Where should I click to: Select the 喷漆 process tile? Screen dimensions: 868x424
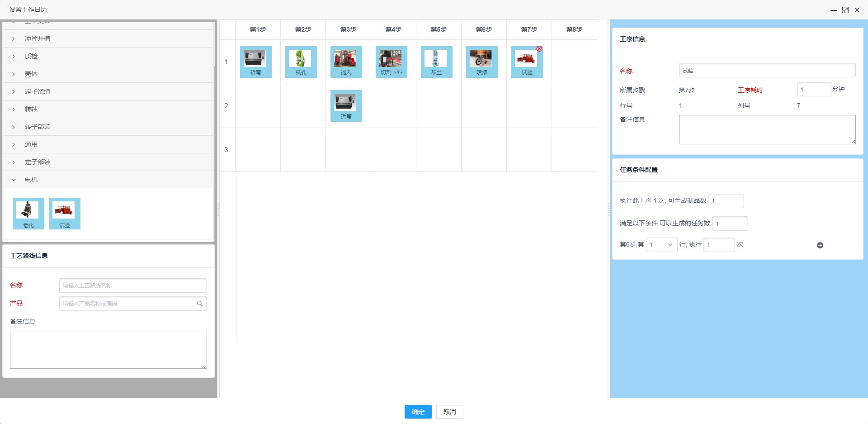(481, 62)
